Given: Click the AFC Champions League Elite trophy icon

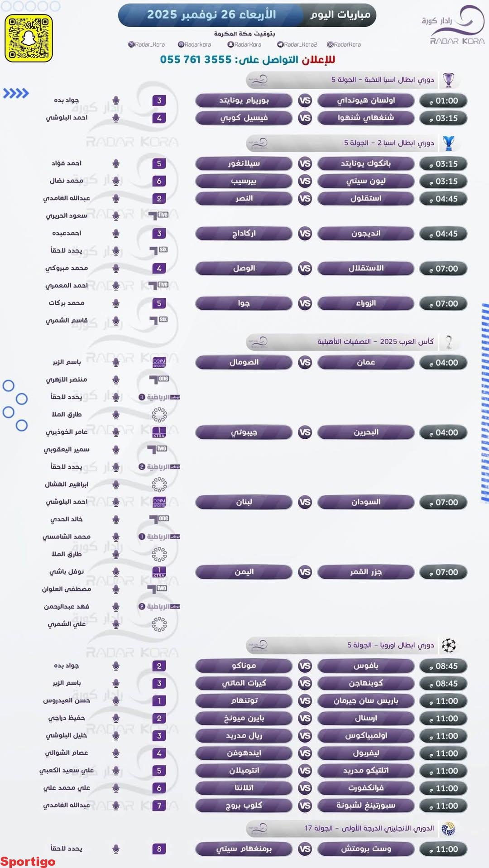Looking at the screenshot, I should click(x=448, y=80).
